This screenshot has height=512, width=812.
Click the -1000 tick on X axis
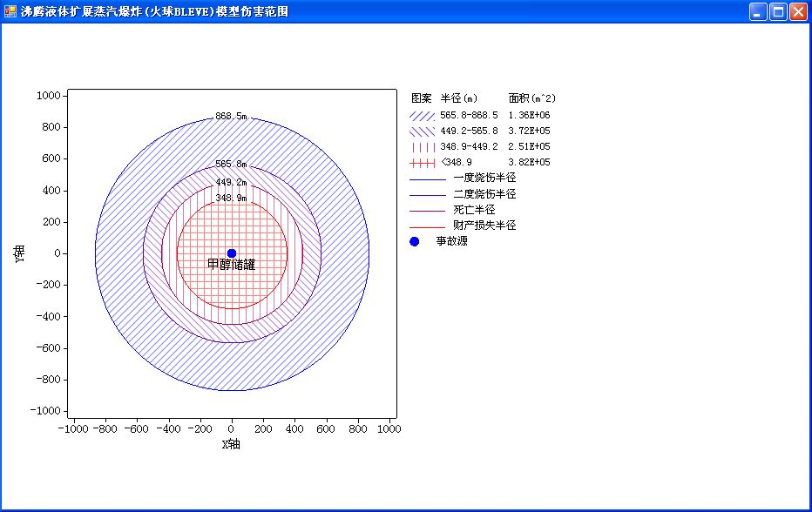[73, 428]
